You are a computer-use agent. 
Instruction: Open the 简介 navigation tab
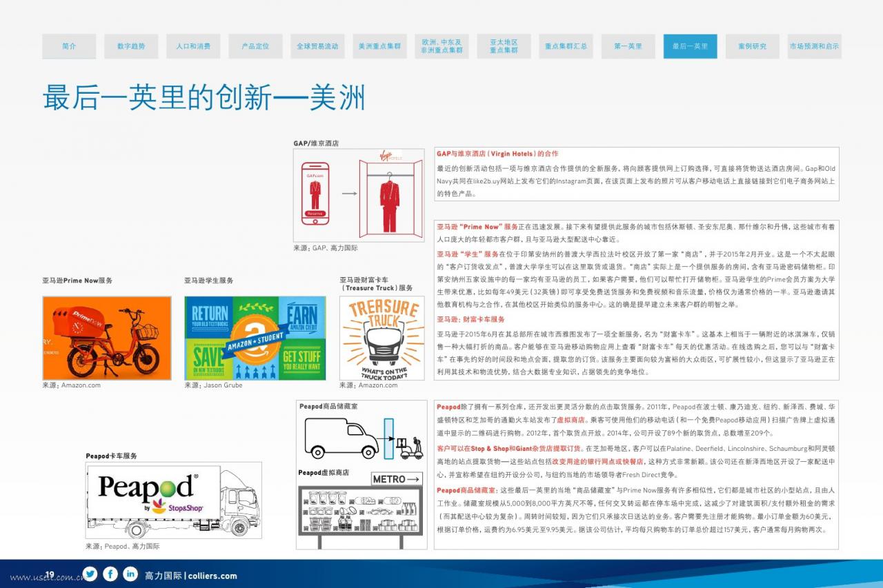69,46
